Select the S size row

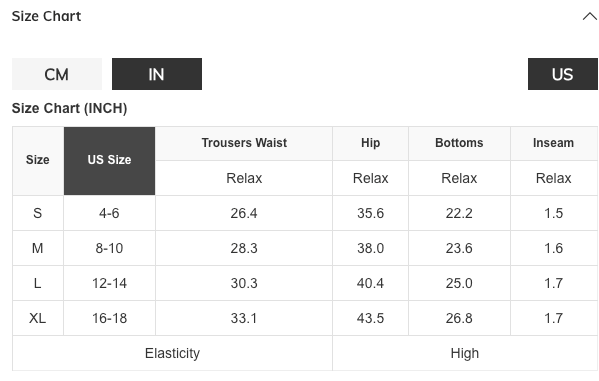tap(305, 213)
